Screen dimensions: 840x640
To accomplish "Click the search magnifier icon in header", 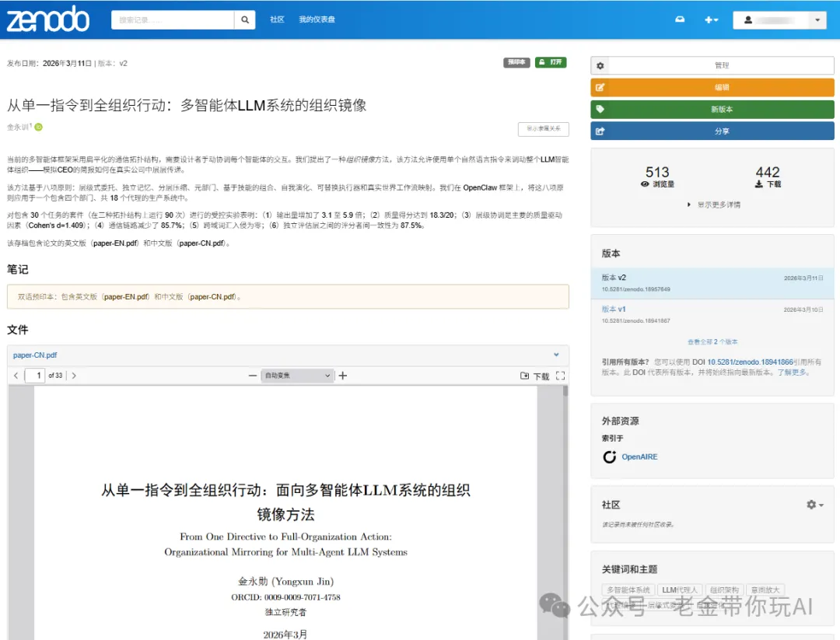I will pos(245,20).
